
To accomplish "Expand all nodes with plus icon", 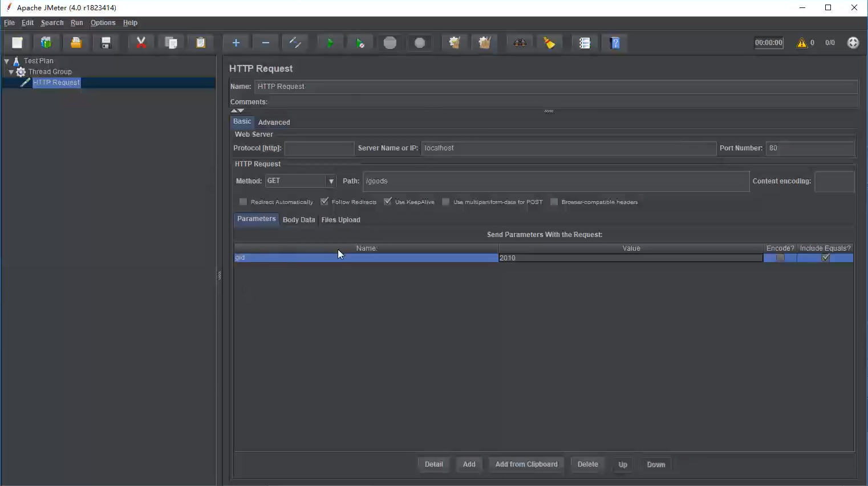I will tap(236, 43).
